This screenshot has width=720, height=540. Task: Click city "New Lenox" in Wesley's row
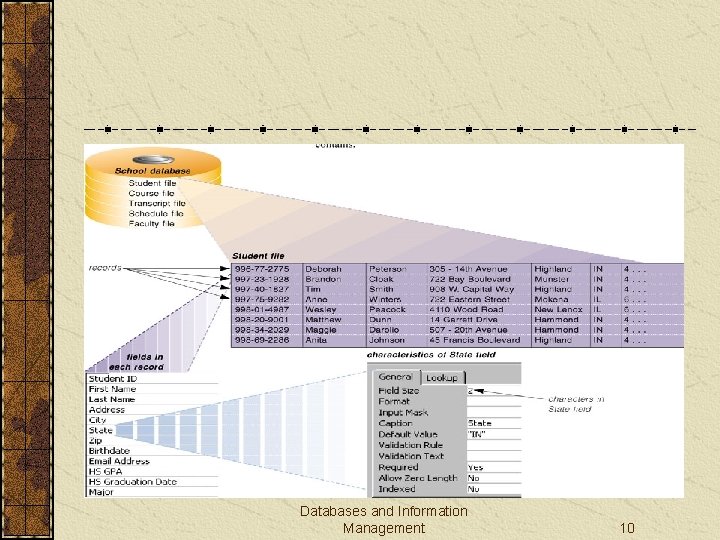click(x=558, y=309)
